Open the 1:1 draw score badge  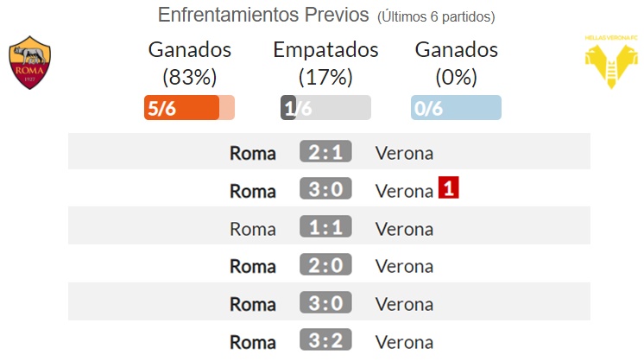pyautogui.click(x=325, y=226)
